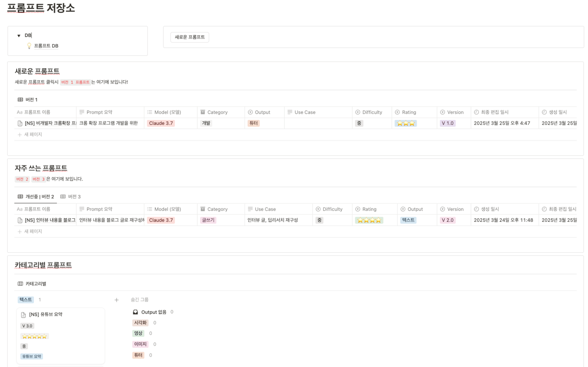This screenshot has width=588, height=367.
Task: Click Version select icon in 버전 1 header
Action: pyautogui.click(x=442, y=112)
